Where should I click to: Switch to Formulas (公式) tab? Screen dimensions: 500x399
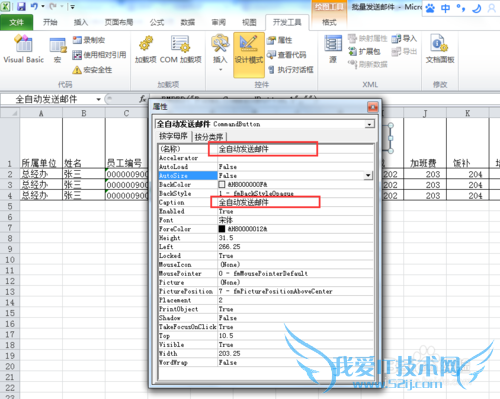point(157,22)
